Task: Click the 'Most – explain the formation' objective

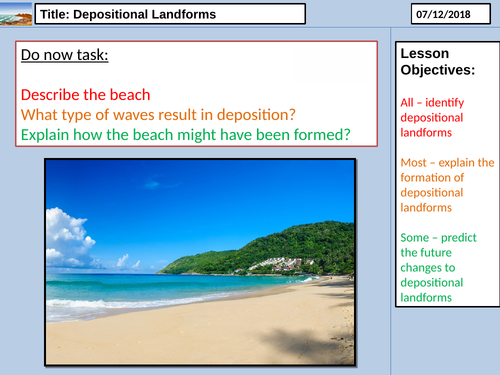Action: tap(447, 185)
